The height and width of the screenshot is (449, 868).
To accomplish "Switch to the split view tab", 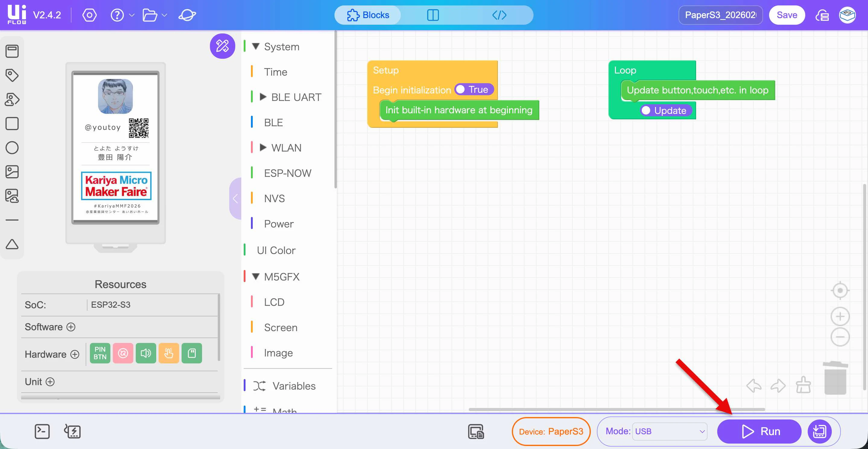I will (433, 15).
